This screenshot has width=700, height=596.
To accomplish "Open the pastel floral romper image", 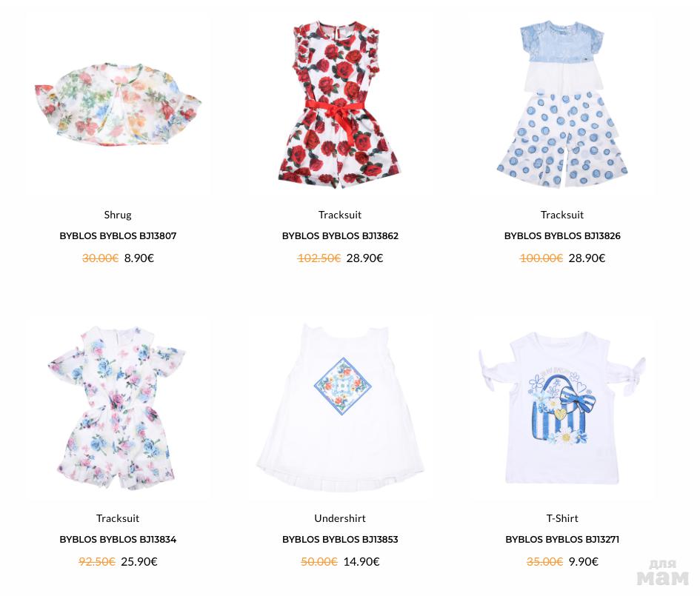I will tap(117, 408).
